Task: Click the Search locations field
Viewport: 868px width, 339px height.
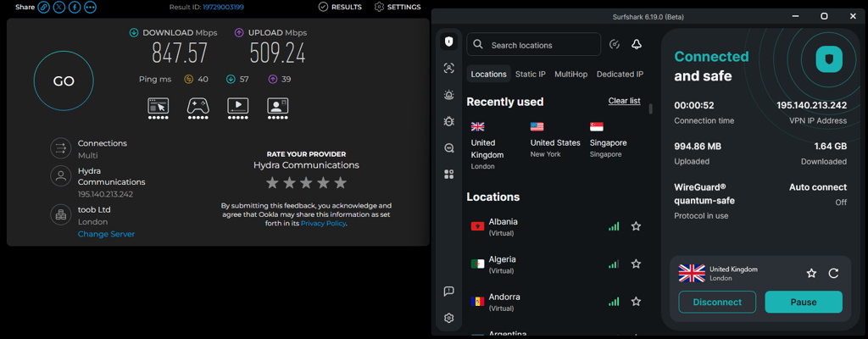Action: coord(534,44)
